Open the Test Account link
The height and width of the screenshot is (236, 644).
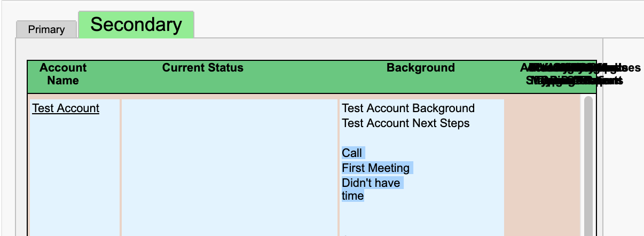66,108
